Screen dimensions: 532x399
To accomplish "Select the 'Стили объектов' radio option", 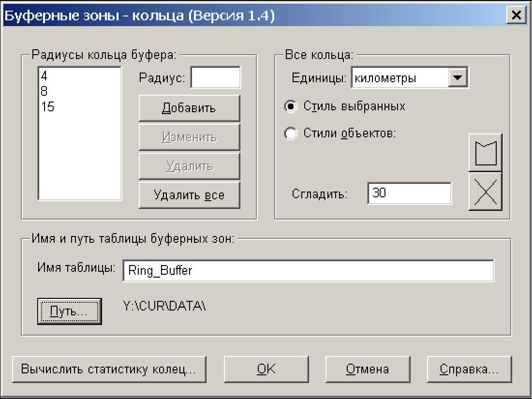I will coord(291,133).
